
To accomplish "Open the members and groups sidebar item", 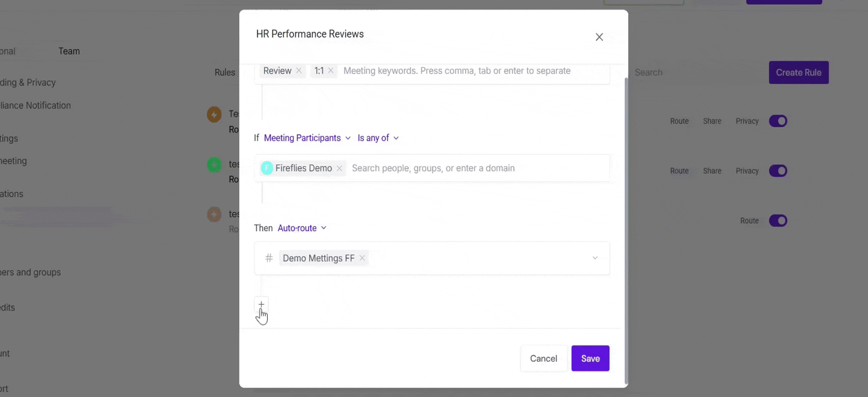I will pyautogui.click(x=30, y=272).
